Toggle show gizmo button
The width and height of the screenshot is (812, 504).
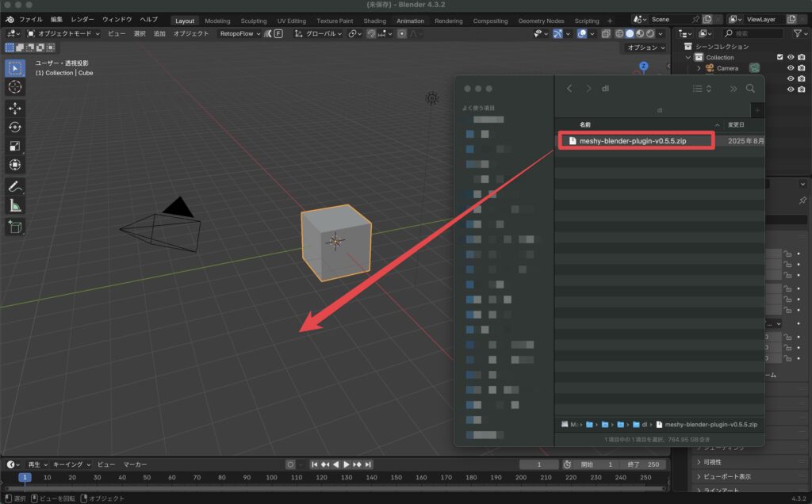coord(557,33)
